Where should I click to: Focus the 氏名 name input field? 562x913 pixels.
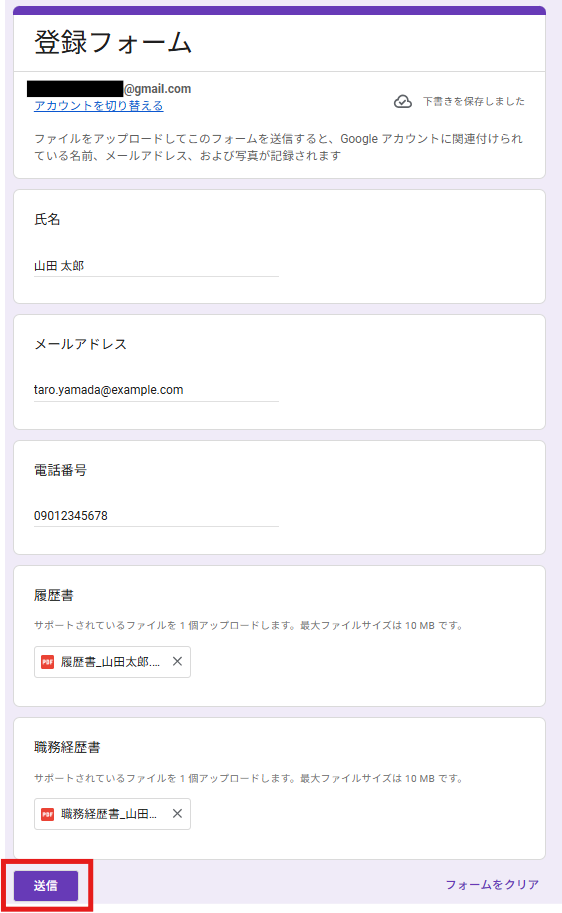pyautogui.click(x=156, y=266)
